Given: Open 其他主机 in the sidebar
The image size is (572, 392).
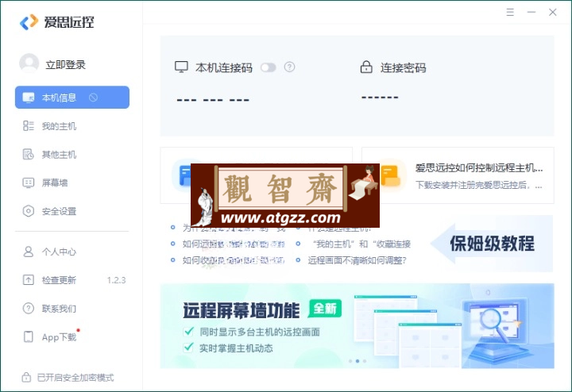Looking at the screenshot, I should tap(59, 155).
